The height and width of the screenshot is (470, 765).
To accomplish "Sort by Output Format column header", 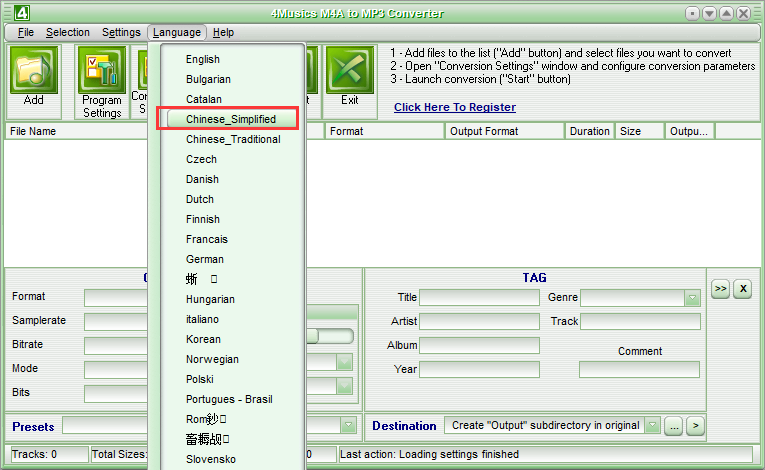I will (x=504, y=131).
